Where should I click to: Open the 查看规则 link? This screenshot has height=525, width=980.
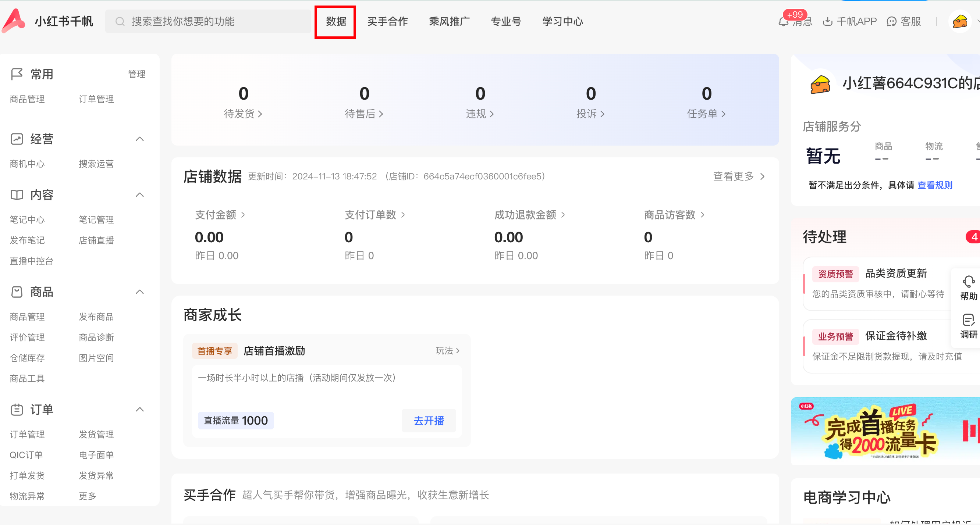pos(935,185)
